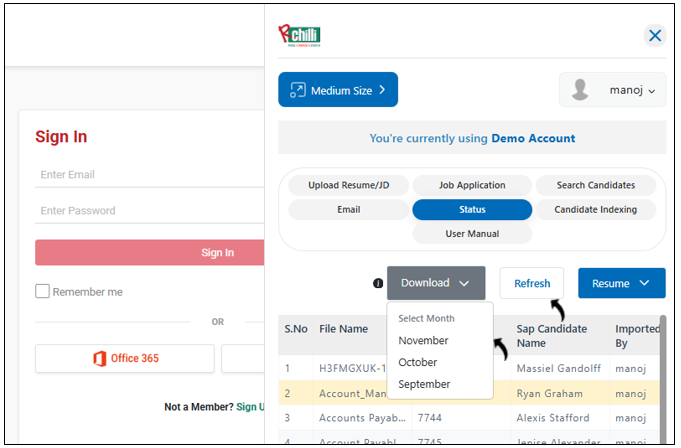This screenshot has width=681, height=448.
Task: Select November from month list
Action: (x=423, y=341)
